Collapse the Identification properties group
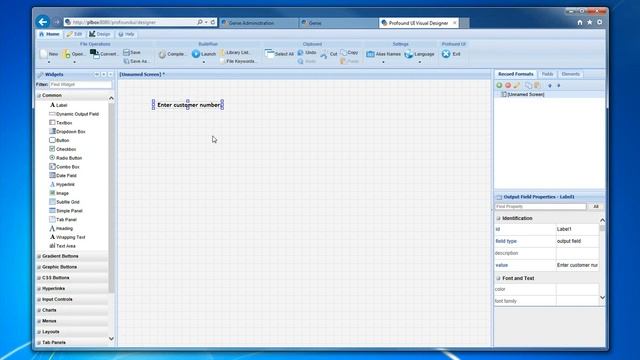Screen dimensions: 640x360 (498, 218)
